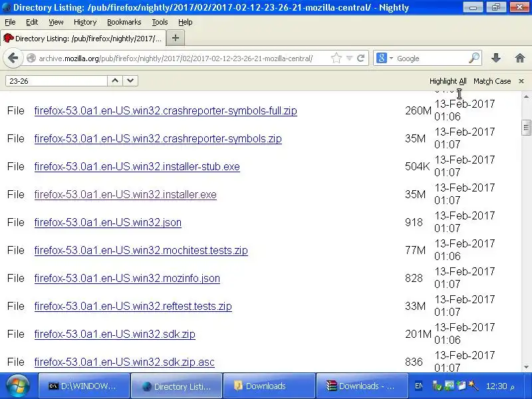Open win32.mochitest.tests.zip link
Image resolution: width=532 pixels, height=399 pixels.
click(x=141, y=251)
